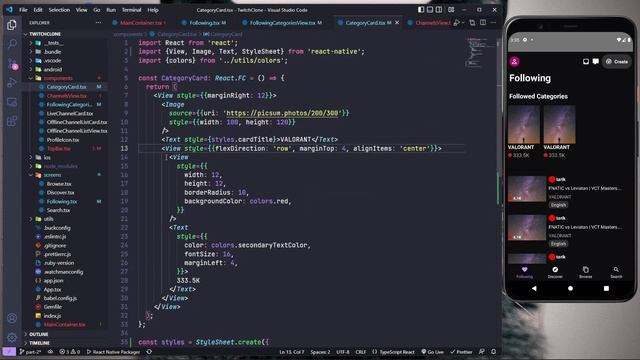Screen dimensions: 640x360
Task: Open Accounts menu in activity bar
Action: tap(12, 318)
